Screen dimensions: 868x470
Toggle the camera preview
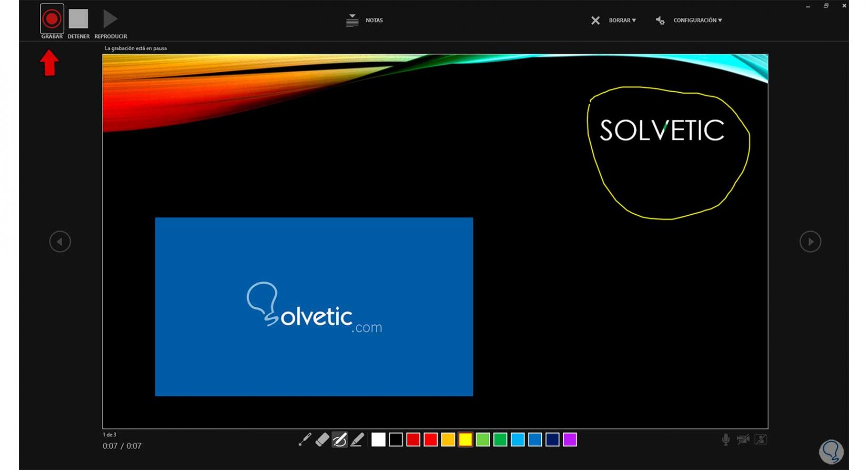point(761,439)
